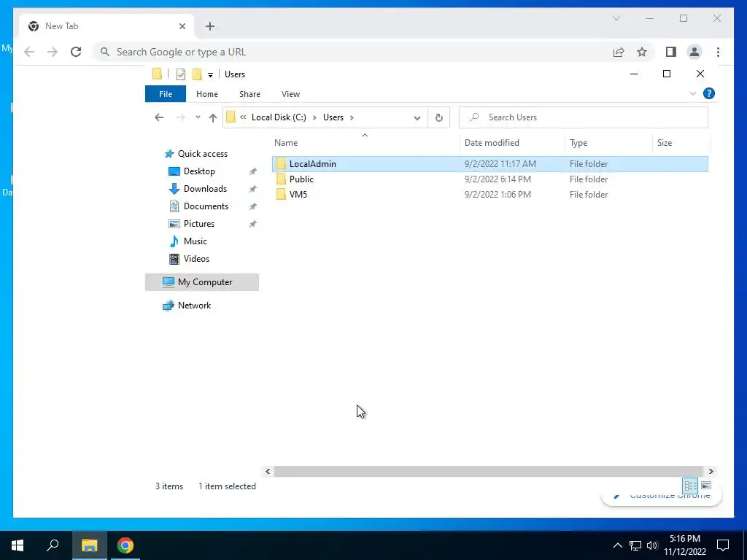Expand the ribbon with the chevron
Image resolution: width=747 pixels, height=560 pixels.
(693, 94)
